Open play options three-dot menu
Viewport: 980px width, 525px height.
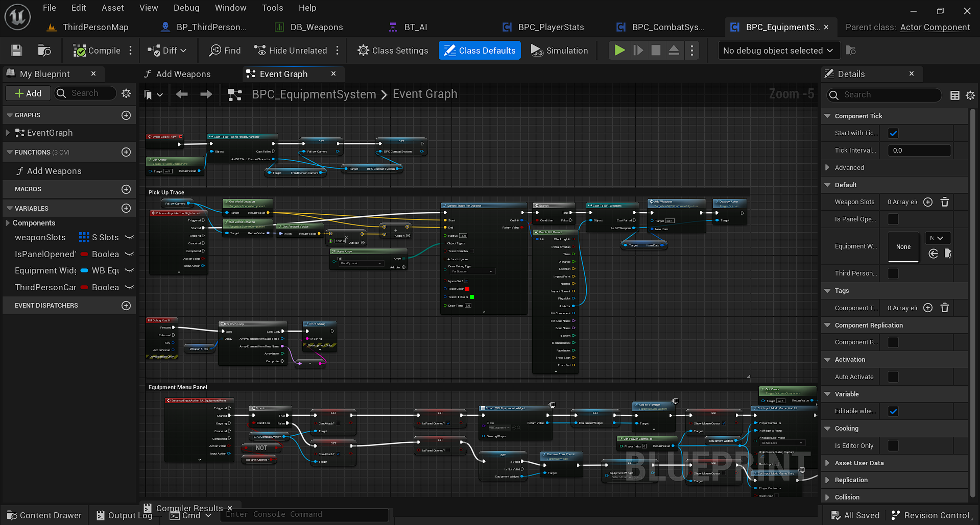(x=692, y=51)
